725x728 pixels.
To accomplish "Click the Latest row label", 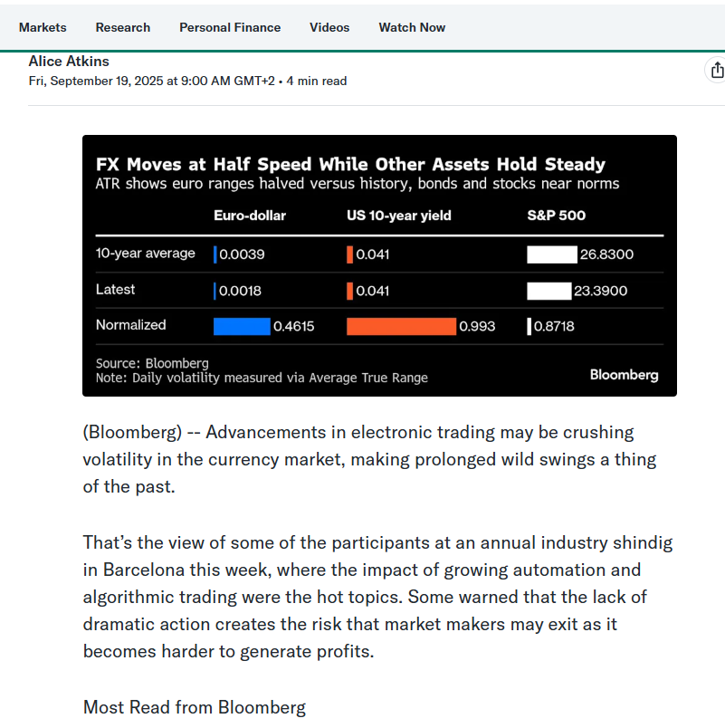I will (115, 289).
